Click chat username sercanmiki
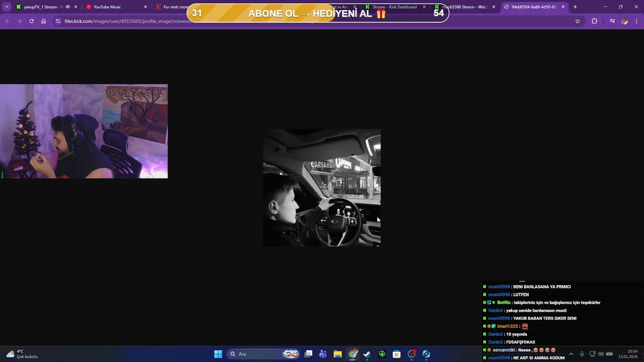 tap(504, 350)
